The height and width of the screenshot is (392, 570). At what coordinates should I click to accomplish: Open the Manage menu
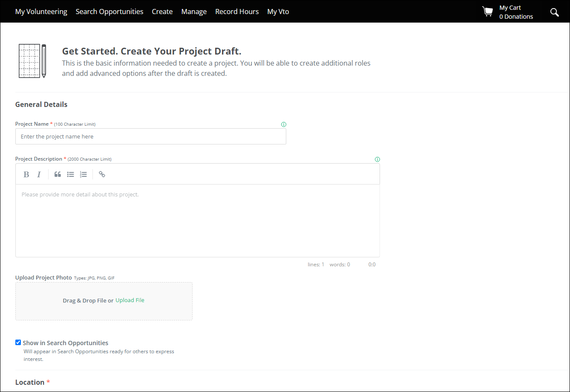pos(194,12)
